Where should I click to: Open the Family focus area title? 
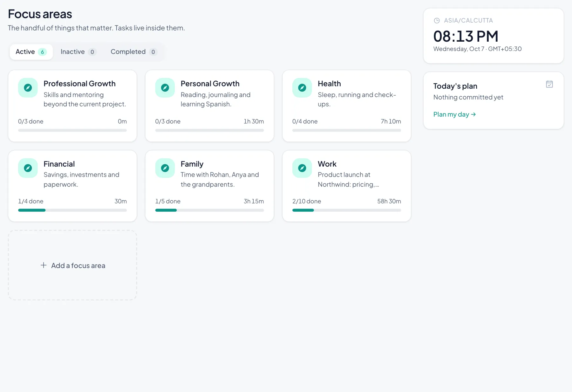pos(192,164)
